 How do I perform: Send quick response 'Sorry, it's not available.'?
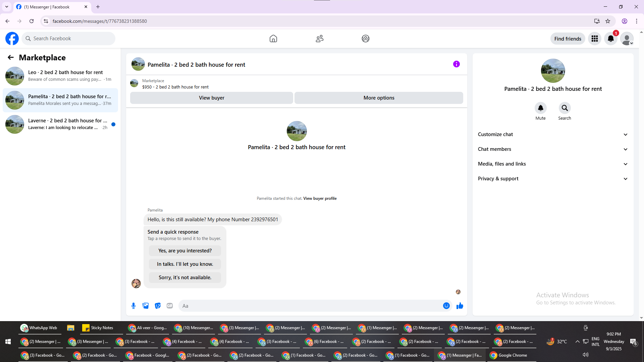[185, 278]
